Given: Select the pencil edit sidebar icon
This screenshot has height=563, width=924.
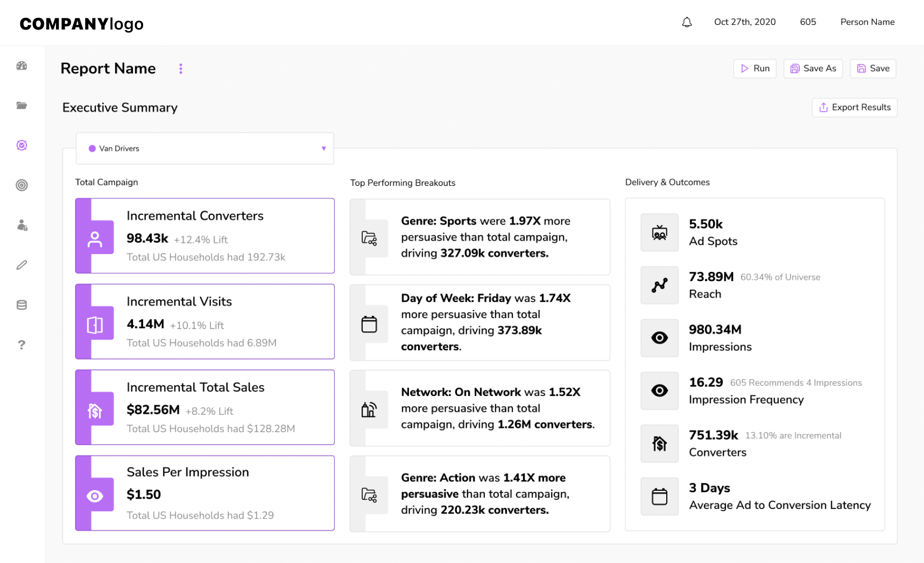Looking at the screenshot, I should [x=21, y=265].
